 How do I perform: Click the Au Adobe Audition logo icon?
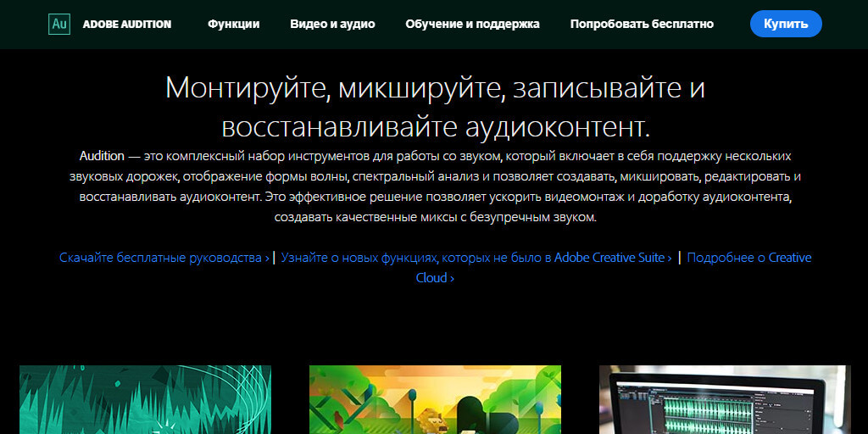pos(59,24)
